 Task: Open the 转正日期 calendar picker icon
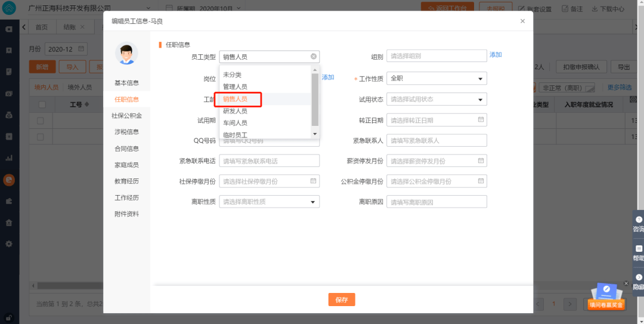click(x=481, y=120)
